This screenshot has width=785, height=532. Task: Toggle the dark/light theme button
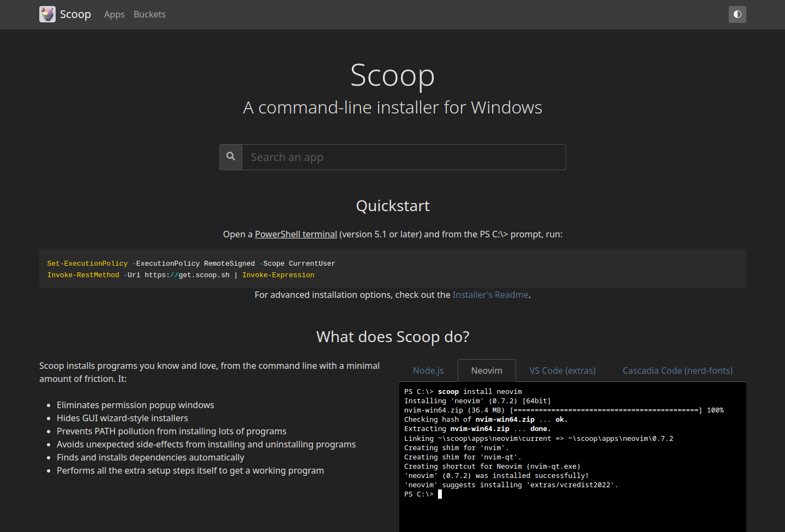tap(738, 14)
